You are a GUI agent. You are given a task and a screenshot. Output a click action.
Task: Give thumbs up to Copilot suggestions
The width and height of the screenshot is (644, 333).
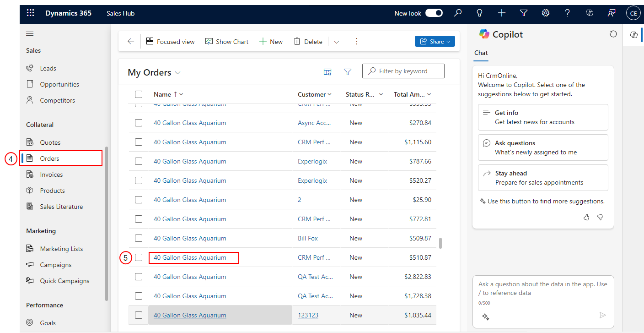[x=586, y=217]
